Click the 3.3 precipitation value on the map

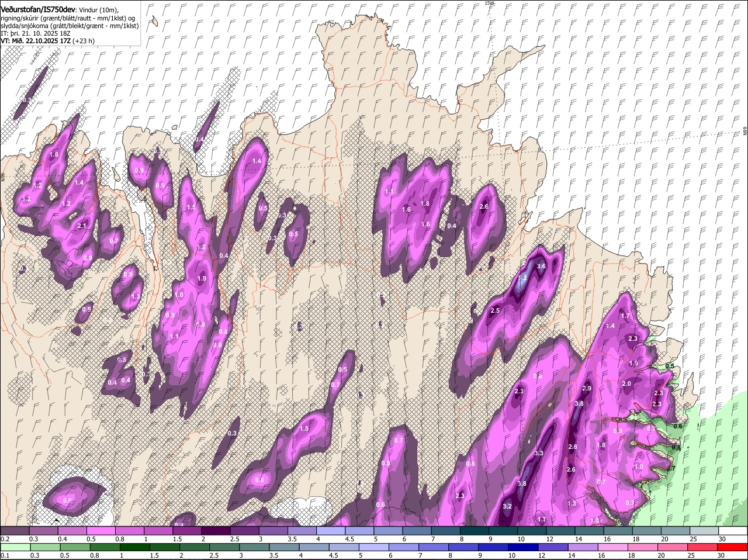pyautogui.click(x=539, y=454)
